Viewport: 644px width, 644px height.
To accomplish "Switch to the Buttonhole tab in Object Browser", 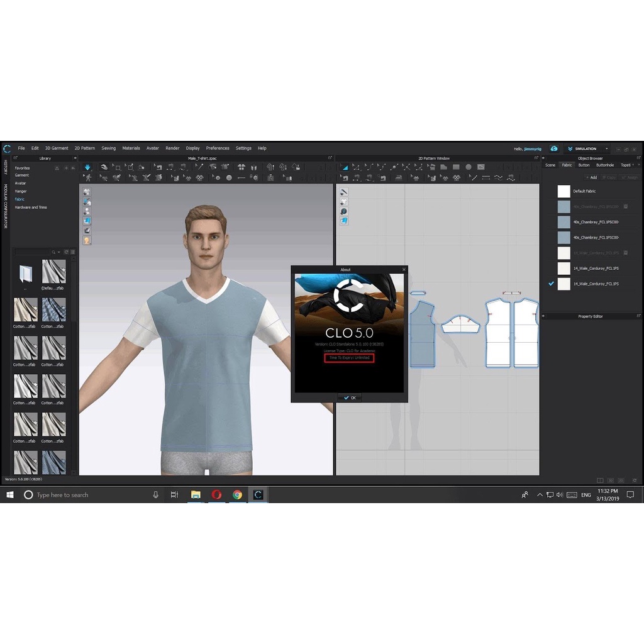I will (605, 165).
